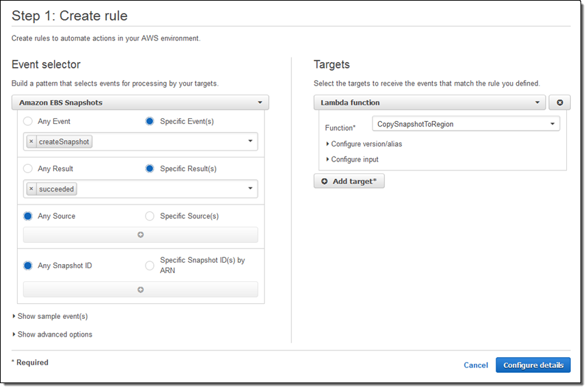
Task: Expand Show sample event(s)
Action: click(x=50, y=316)
